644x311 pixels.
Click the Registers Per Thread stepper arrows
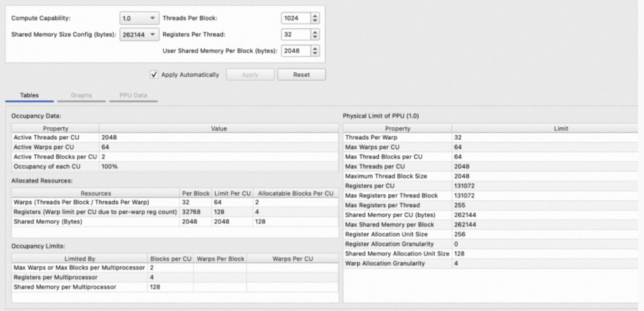point(315,35)
